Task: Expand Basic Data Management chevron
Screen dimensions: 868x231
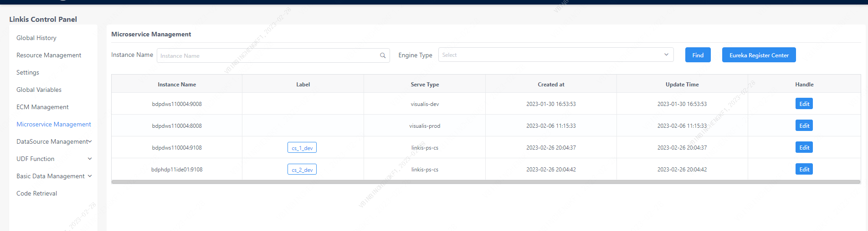Action: click(90, 176)
